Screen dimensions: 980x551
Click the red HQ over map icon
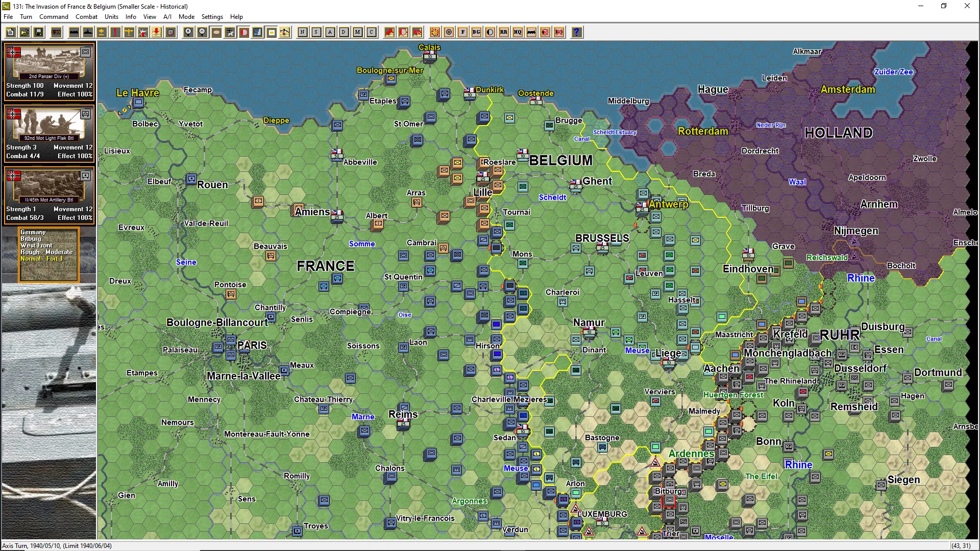[x=417, y=32]
